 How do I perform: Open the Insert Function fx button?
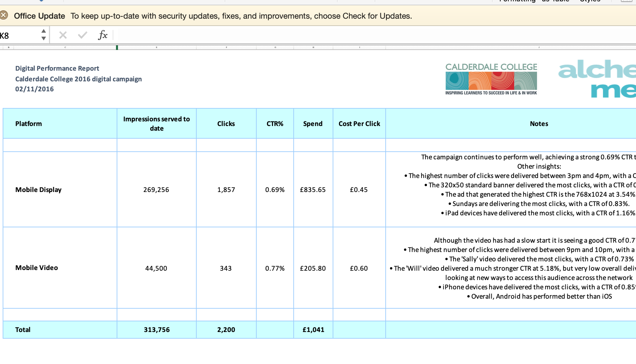click(x=103, y=35)
